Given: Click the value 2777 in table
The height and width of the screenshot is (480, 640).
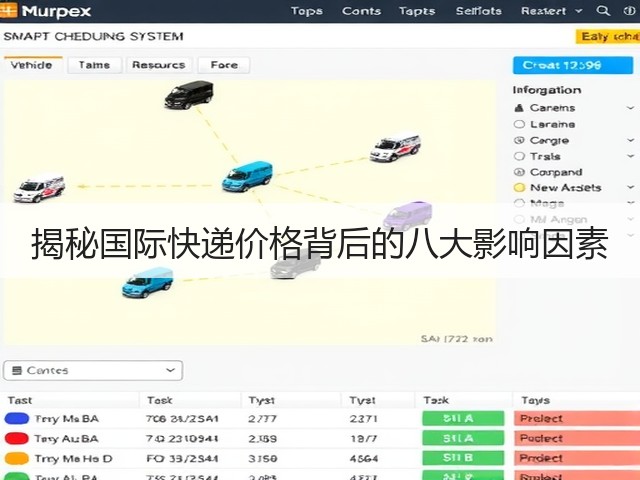Looking at the screenshot, I should [x=262, y=419].
